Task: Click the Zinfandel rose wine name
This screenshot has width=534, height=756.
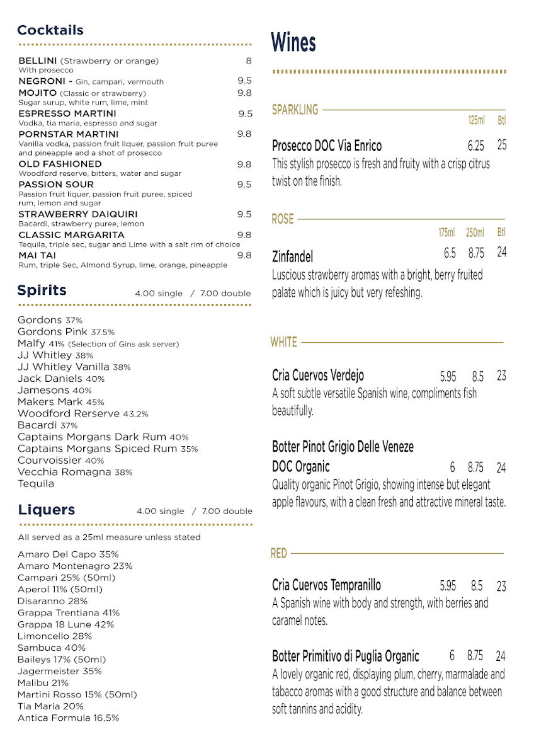Action: click(x=292, y=256)
